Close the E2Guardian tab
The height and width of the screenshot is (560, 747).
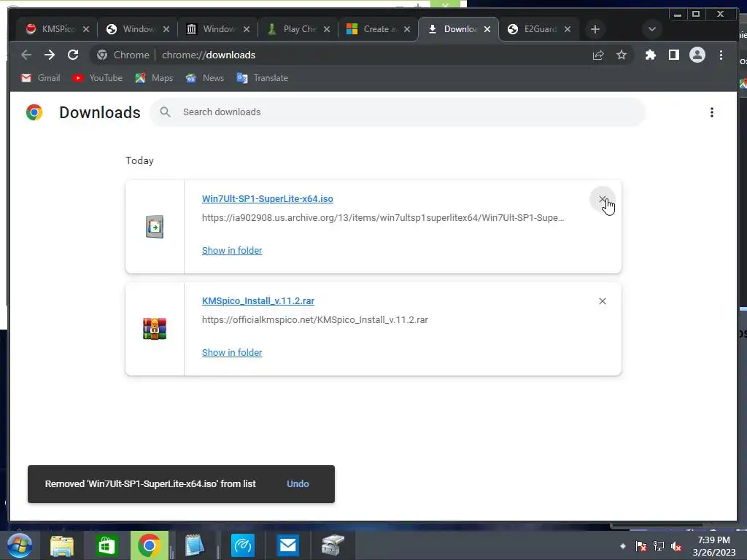coord(568,29)
